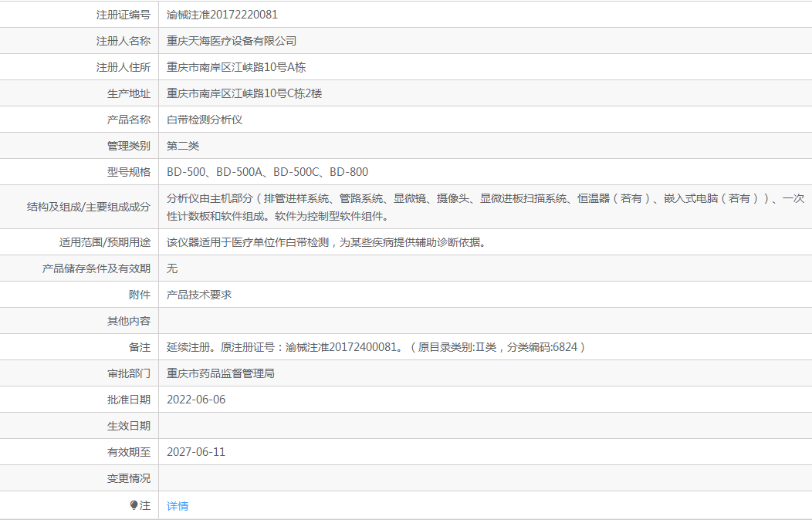Screen dimensions: 812x523
Task: Click the 产品储存条件及有效期 label
Action: click(96, 268)
